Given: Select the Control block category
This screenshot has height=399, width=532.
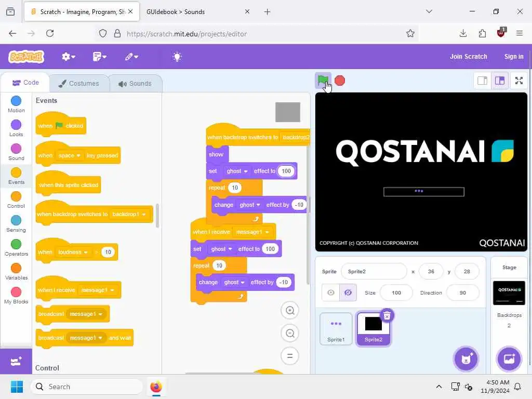Looking at the screenshot, I should pos(16,200).
